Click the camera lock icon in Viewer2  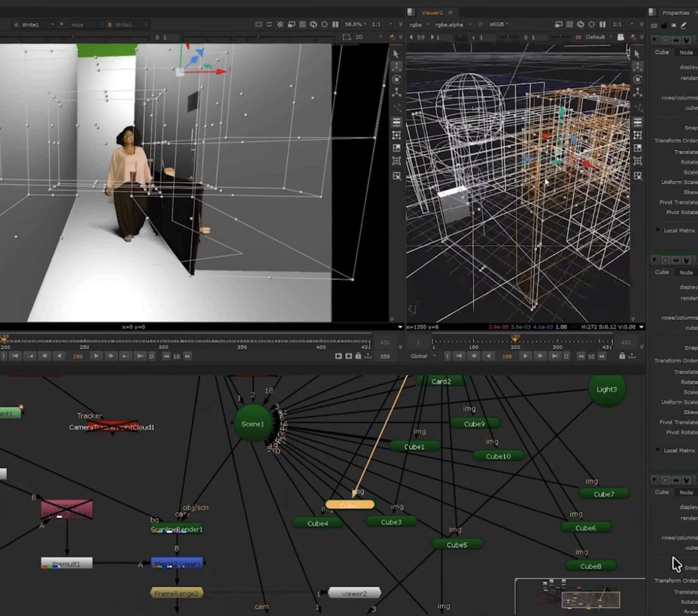click(x=620, y=37)
